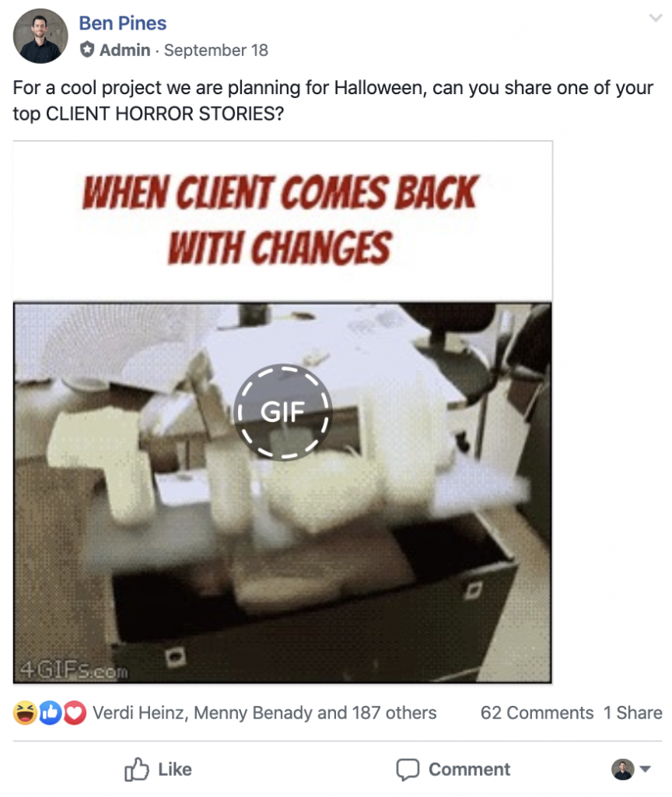Expand the comment-as profile selector arrow
This screenshot has width=672, height=797.
tap(645, 769)
